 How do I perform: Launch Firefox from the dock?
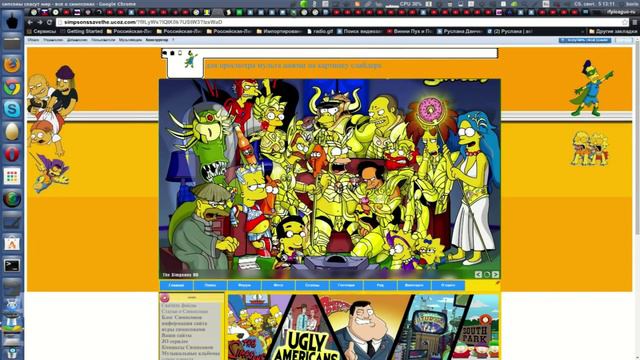[x=12, y=65]
